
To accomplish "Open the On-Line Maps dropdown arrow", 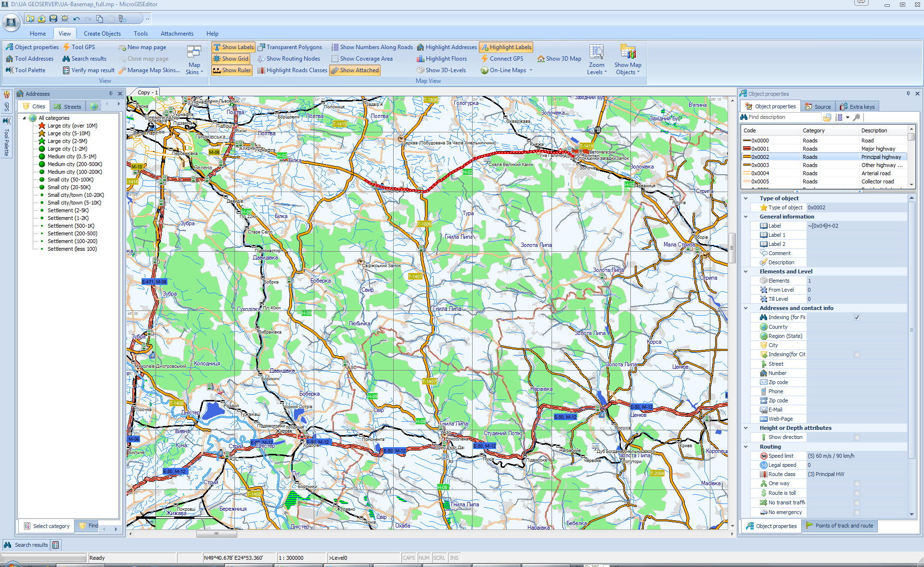I will click(531, 70).
